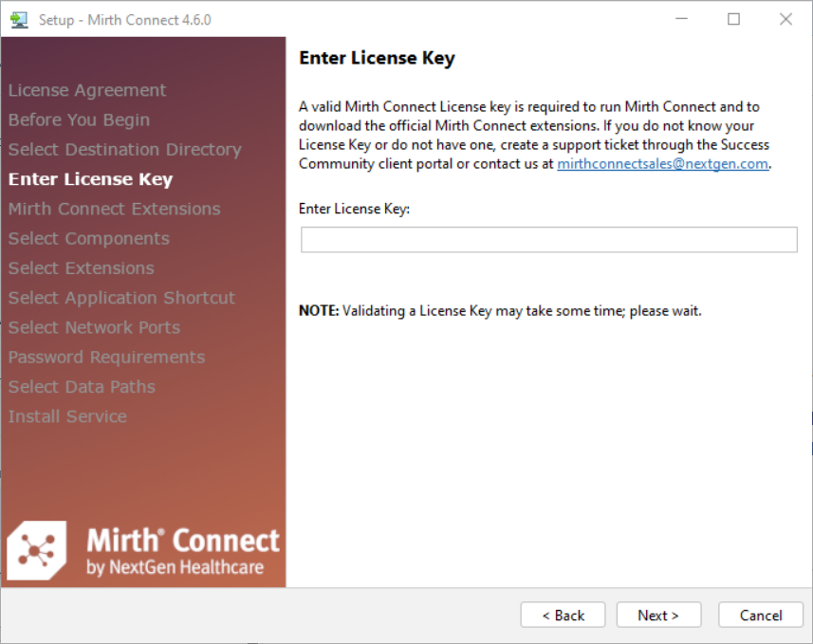The image size is (813, 644).
Task: Open the mirthconnectsales@nextgen.com email link
Action: [x=662, y=163]
